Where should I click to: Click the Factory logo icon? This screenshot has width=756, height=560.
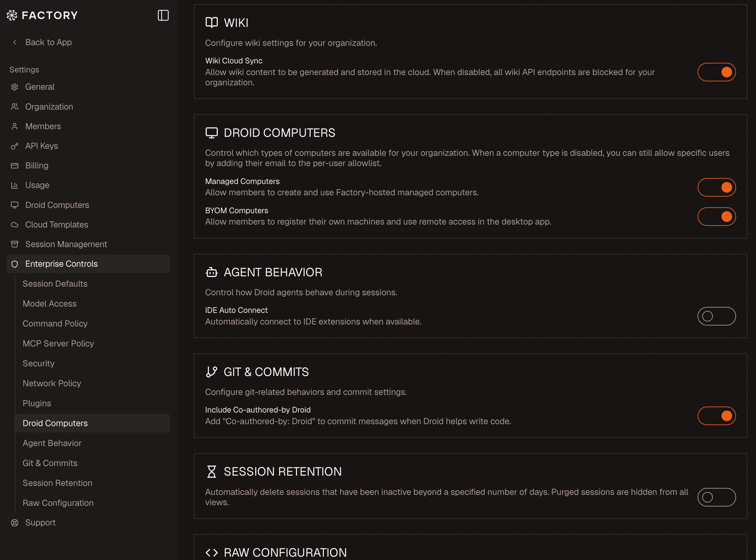[12, 15]
